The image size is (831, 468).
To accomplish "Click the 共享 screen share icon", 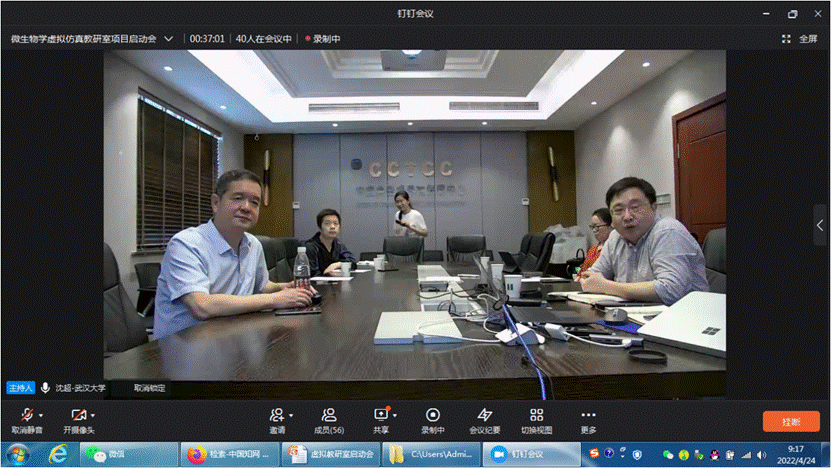I will 380,415.
